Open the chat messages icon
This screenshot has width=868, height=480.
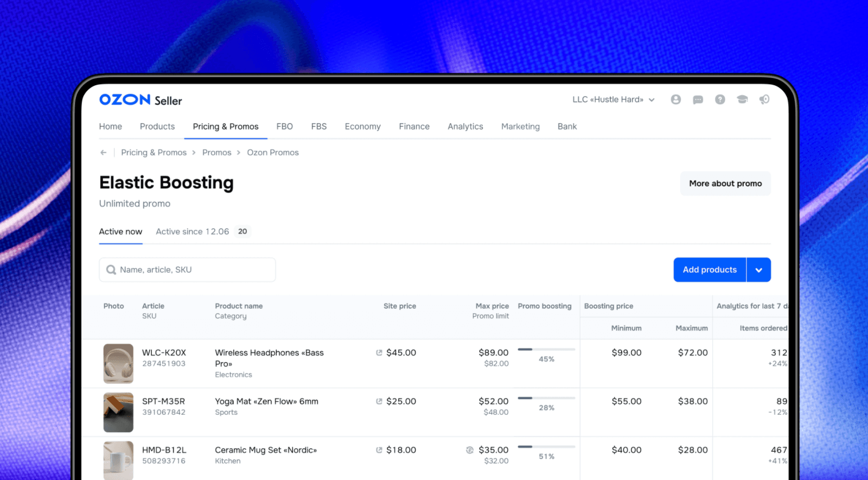click(698, 99)
